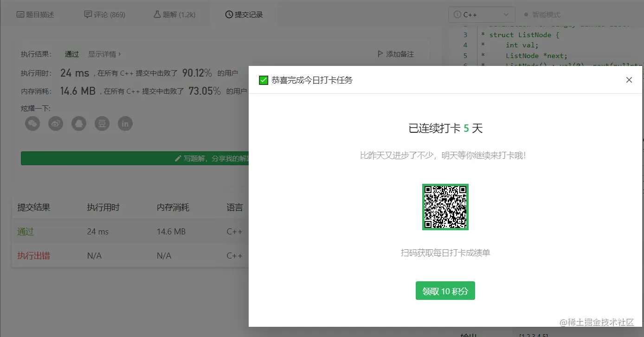
Task: Click code line 'struct ListNode {'
Action: 524,35
